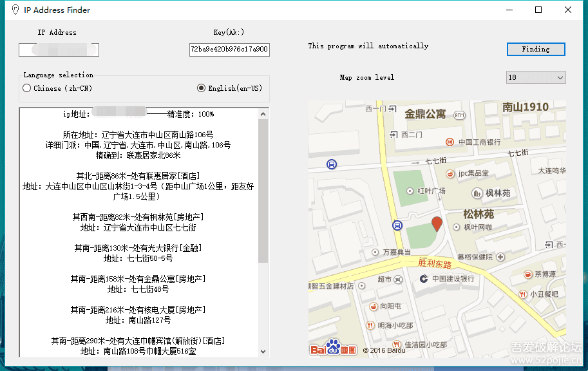The width and height of the screenshot is (588, 371).
Task: Click the results scrollbar down arrow
Action: coord(263,352)
